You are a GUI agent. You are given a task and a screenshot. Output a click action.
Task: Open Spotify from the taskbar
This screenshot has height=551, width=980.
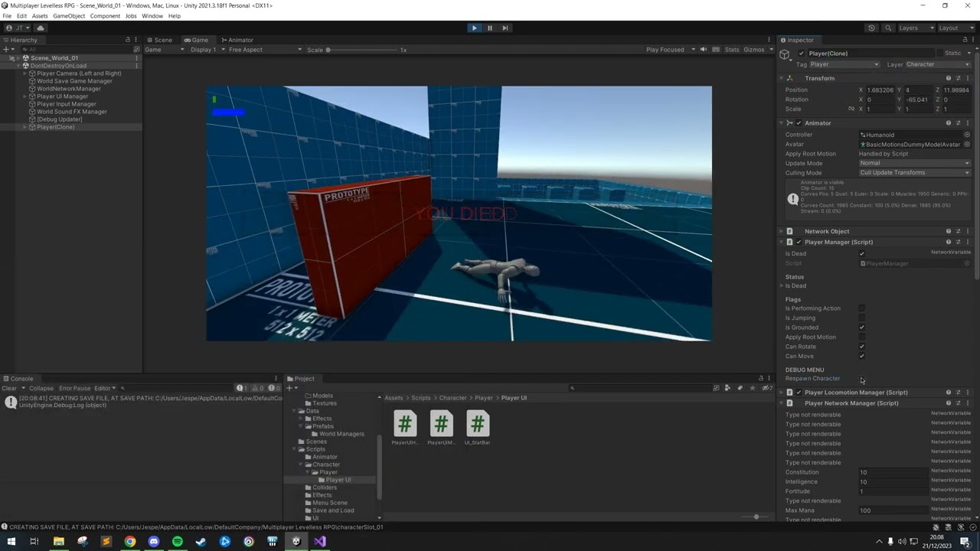178,542
